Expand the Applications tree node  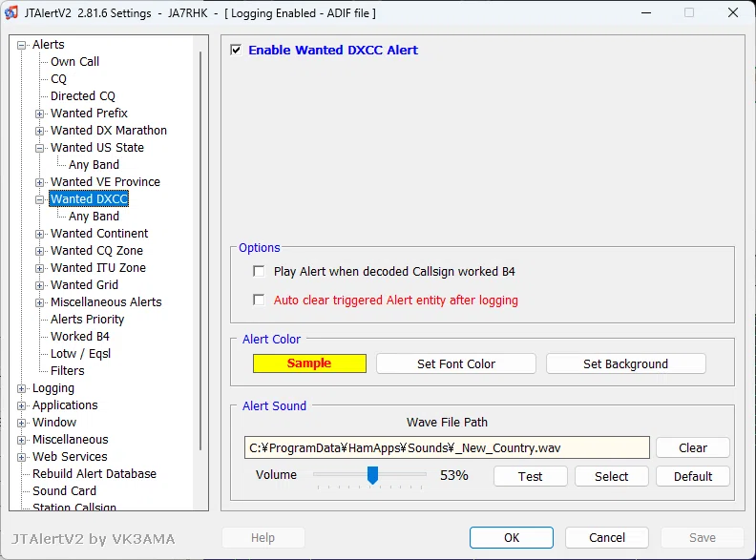pos(21,405)
